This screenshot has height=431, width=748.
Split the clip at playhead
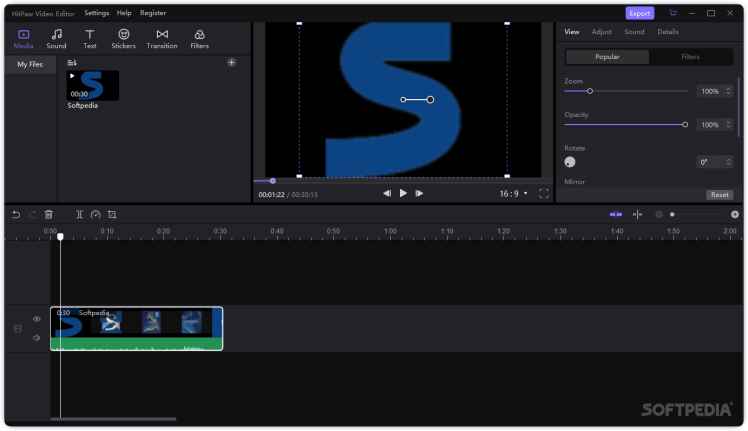[79, 215]
